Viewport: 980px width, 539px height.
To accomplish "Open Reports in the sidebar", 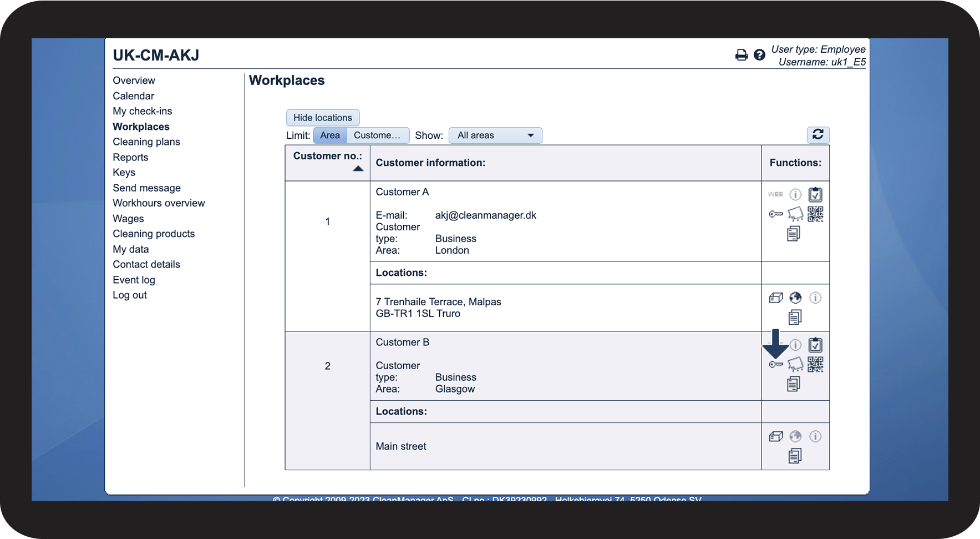I will pos(130,157).
